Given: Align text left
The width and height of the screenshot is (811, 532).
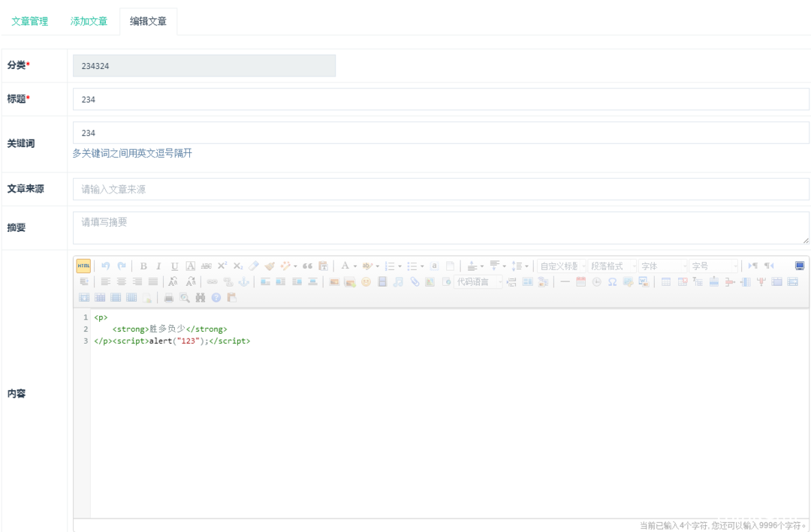Looking at the screenshot, I should coord(106,282).
